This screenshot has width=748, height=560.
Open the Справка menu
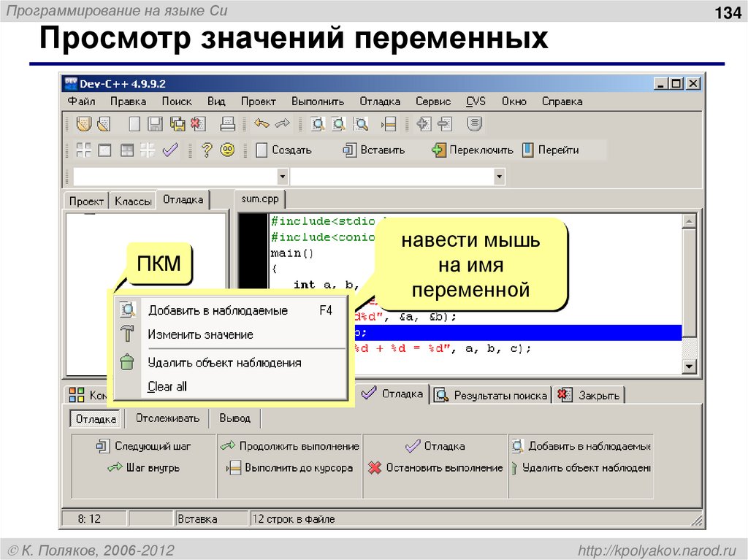(562, 101)
